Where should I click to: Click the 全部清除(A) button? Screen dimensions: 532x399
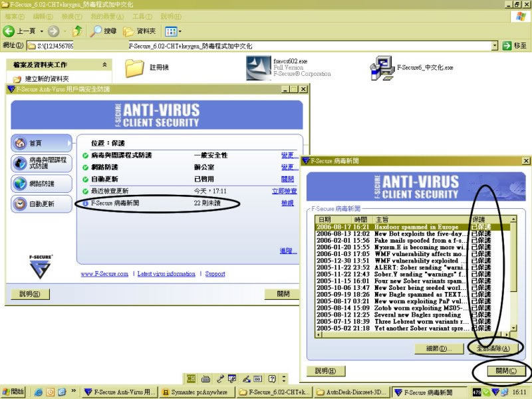tap(493, 348)
